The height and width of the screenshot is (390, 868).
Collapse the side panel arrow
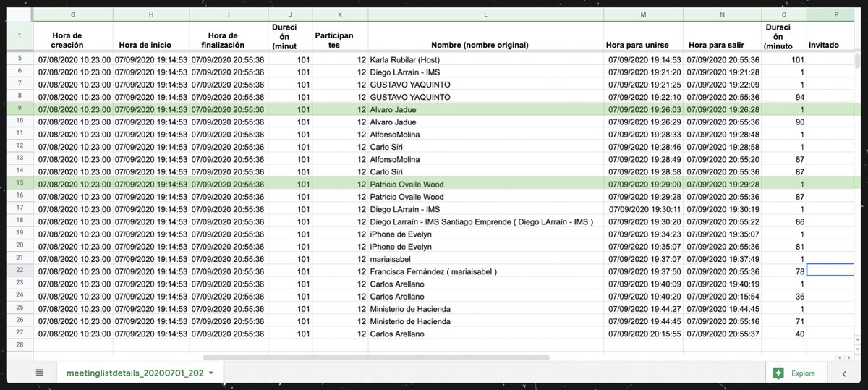pyautogui.click(x=845, y=373)
